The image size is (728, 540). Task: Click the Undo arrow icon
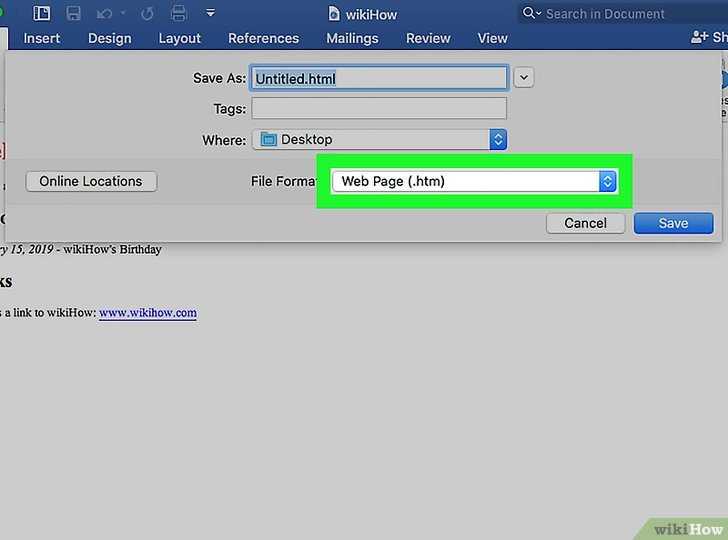coord(104,14)
